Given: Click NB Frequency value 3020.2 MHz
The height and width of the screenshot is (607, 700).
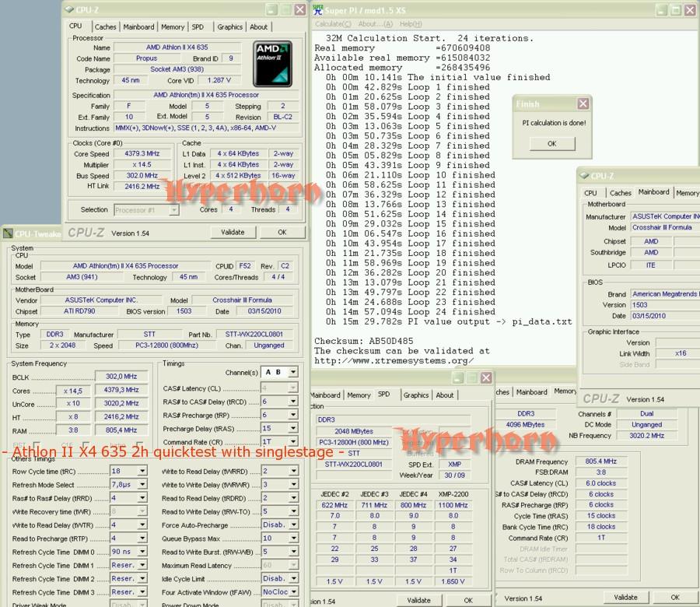Looking at the screenshot, I should 647,436.
